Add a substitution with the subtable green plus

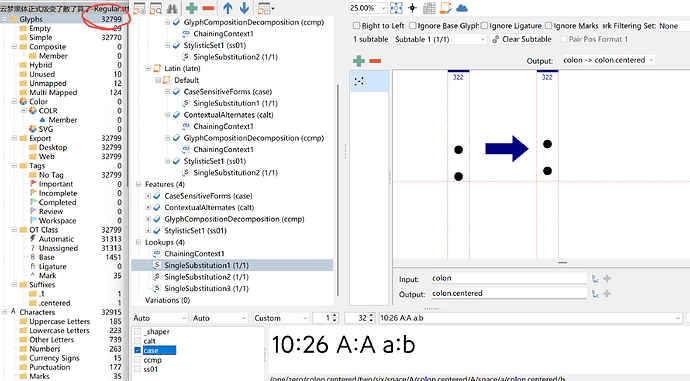(359, 61)
